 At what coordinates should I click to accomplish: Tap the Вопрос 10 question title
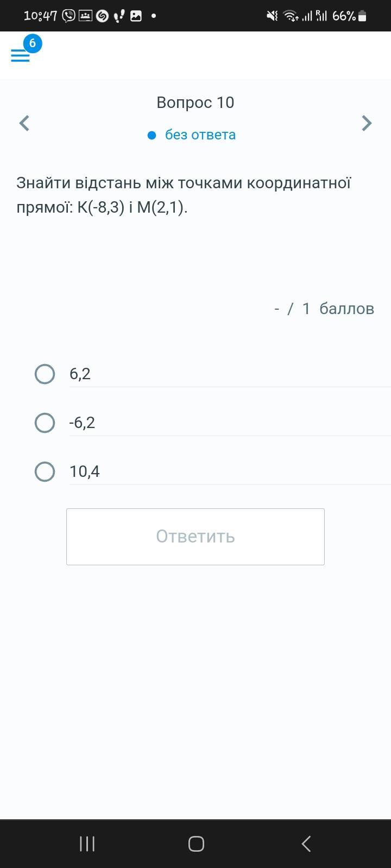coord(195,103)
